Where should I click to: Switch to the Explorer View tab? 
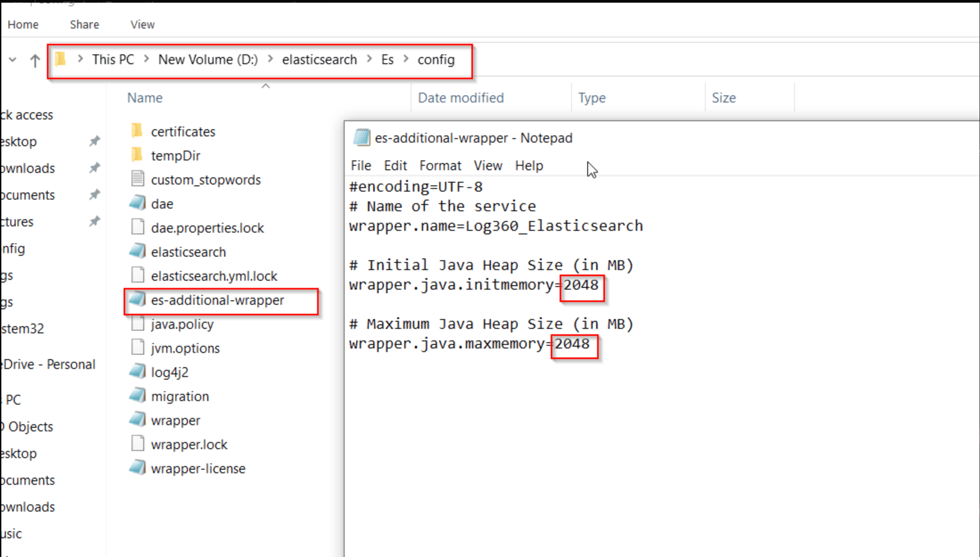(x=142, y=25)
